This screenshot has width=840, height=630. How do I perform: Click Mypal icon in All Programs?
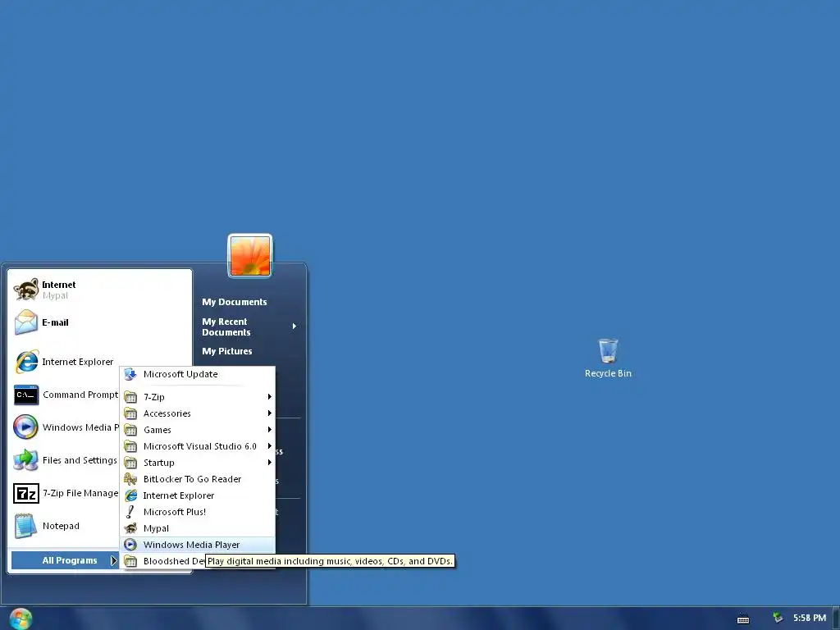click(130, 528)
